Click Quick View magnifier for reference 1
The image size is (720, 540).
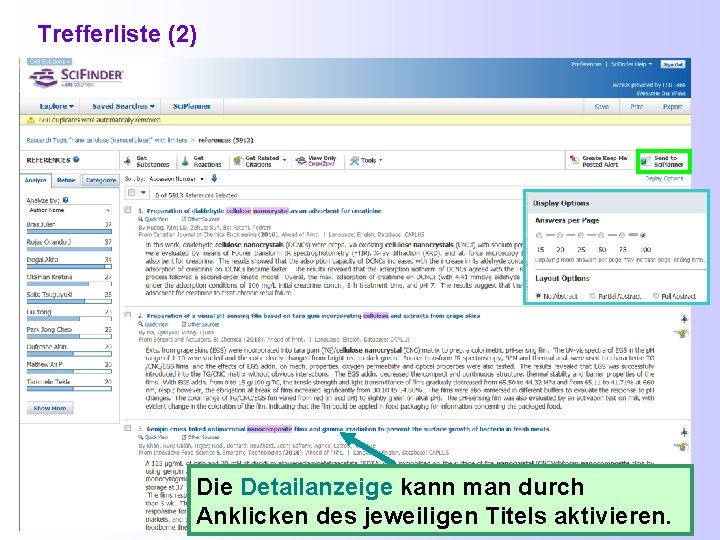[141, 219]
